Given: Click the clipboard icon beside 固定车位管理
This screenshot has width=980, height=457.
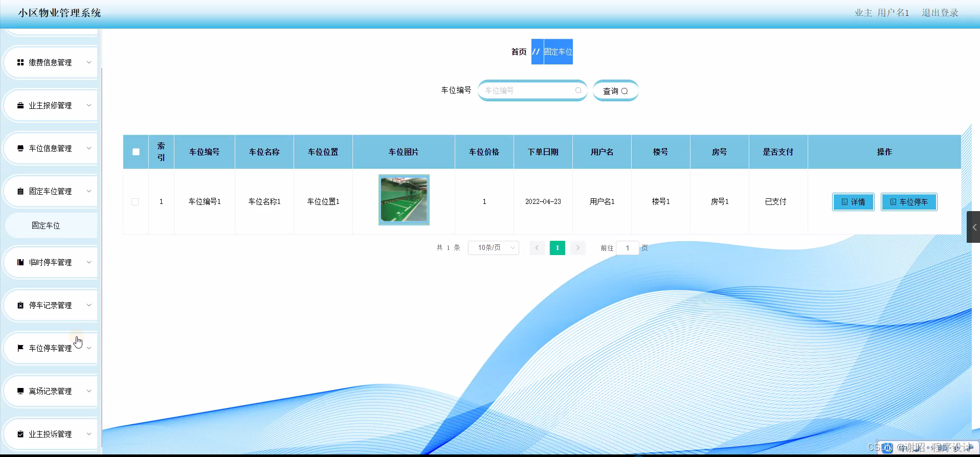Looking at the screenshot, I should 20,191.
